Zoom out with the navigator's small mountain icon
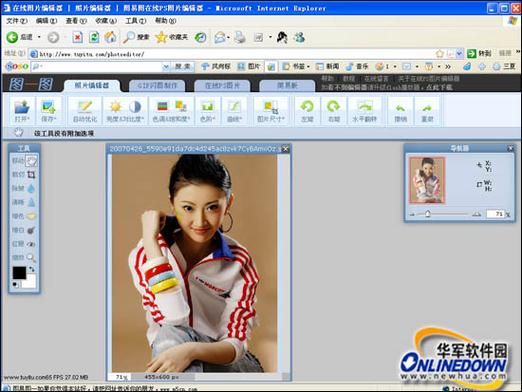 (413, 214)
